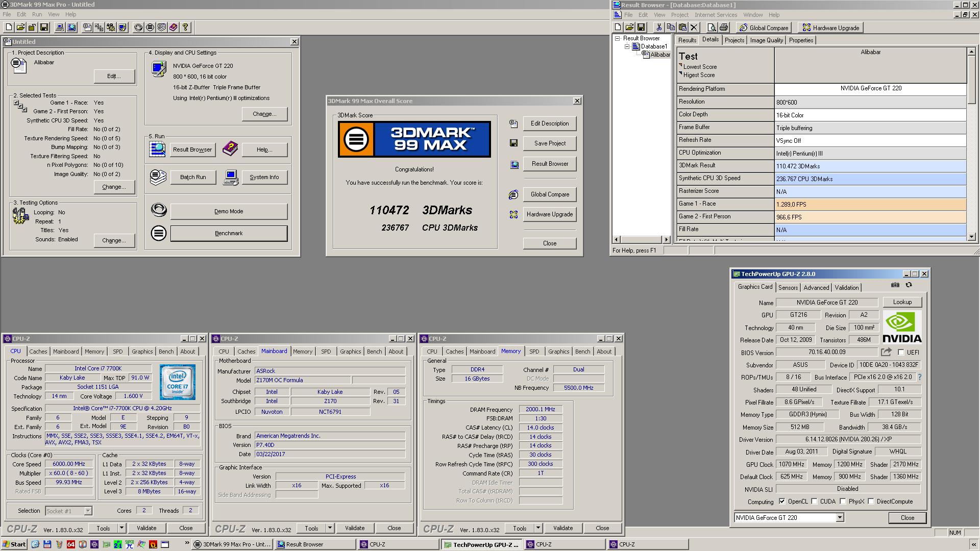
Task: Click the Result Browser tree horizontal scrollbar
Action: (642, 239)
